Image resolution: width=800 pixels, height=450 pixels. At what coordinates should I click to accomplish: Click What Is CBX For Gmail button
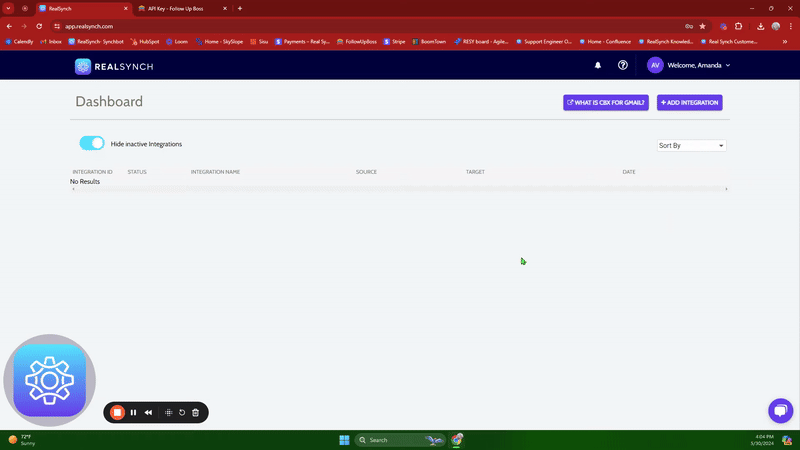(x=606, y=102)
